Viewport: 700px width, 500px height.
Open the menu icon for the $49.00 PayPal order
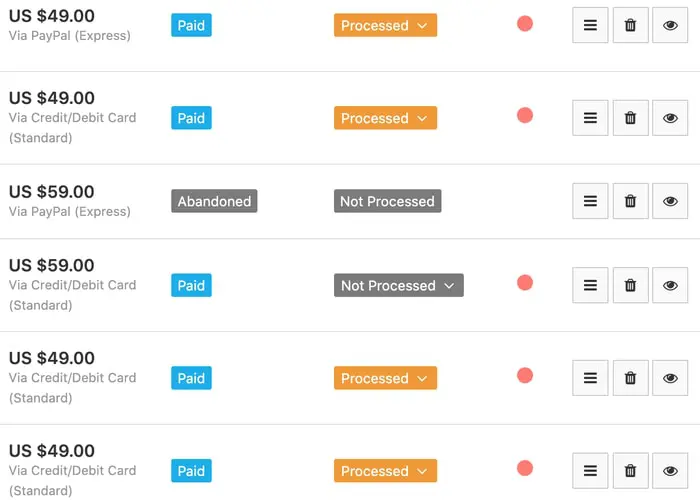point(590,25)
